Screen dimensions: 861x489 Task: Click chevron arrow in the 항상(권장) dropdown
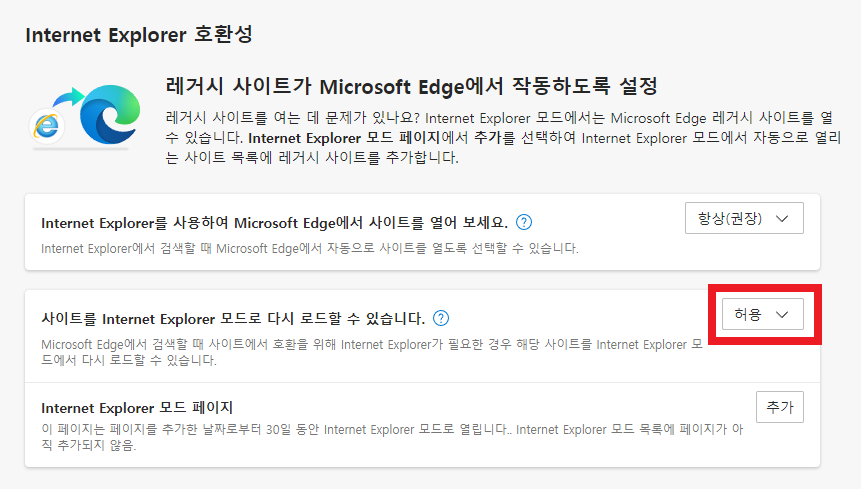coord(782,218)
